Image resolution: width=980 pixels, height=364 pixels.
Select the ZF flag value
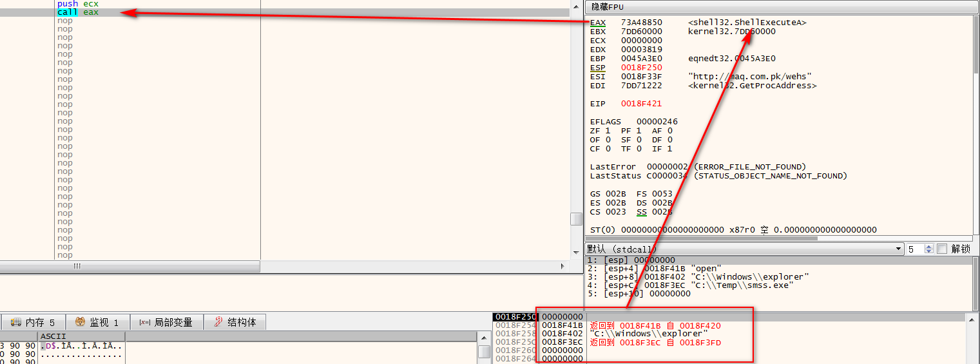click(608, 131)
